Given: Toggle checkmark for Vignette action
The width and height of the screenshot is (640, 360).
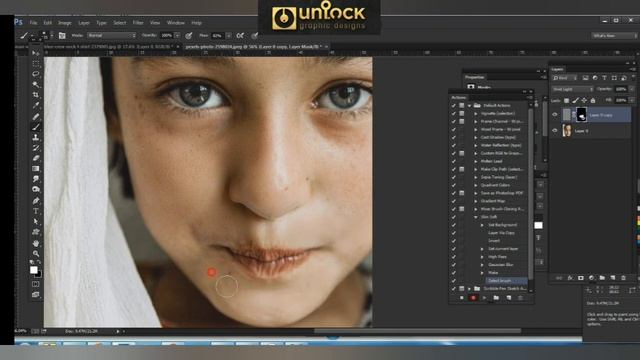Looking at the screenshot, I should 453,113.
